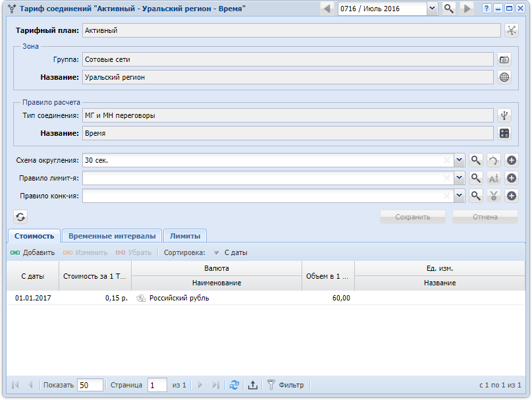
Task: Jump to the last page of the grid
Action: [215, 385]
